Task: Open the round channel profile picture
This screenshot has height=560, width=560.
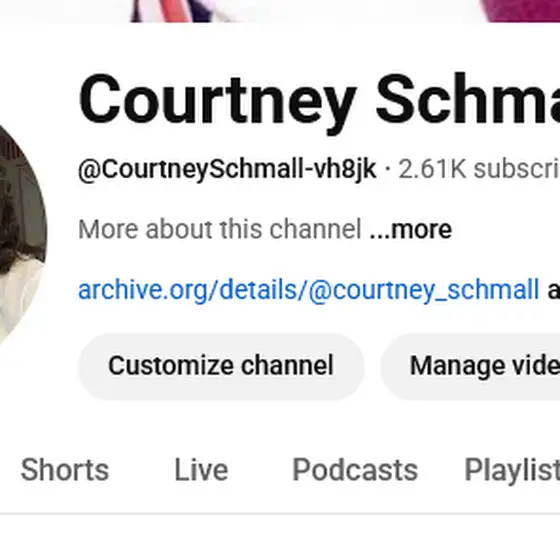Action: click(20, 234)
